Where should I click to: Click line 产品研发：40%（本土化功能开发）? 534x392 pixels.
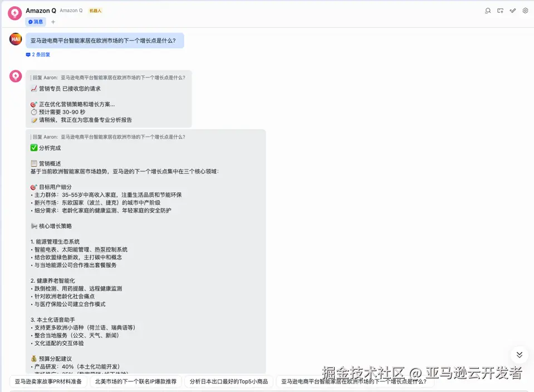pyautogui.click(x=76, y=366)
